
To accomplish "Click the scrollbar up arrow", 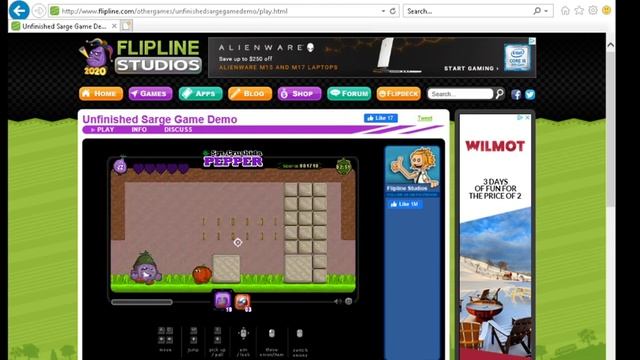I will coord(611,45).
